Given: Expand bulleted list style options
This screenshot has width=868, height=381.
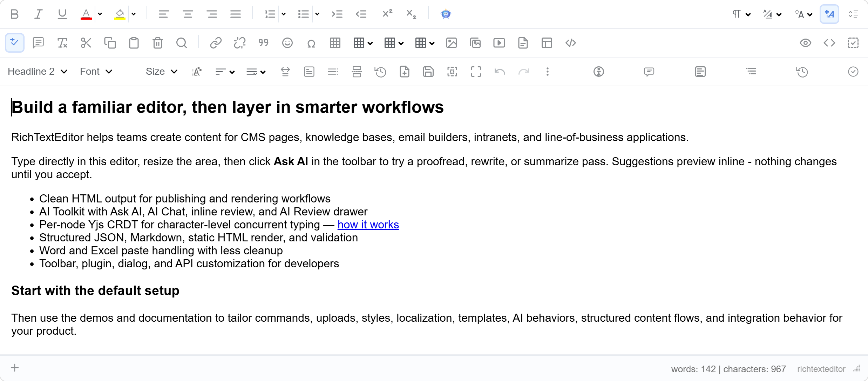Looking at the screenshot, I should pyautogui.click(x=317, y=14).
